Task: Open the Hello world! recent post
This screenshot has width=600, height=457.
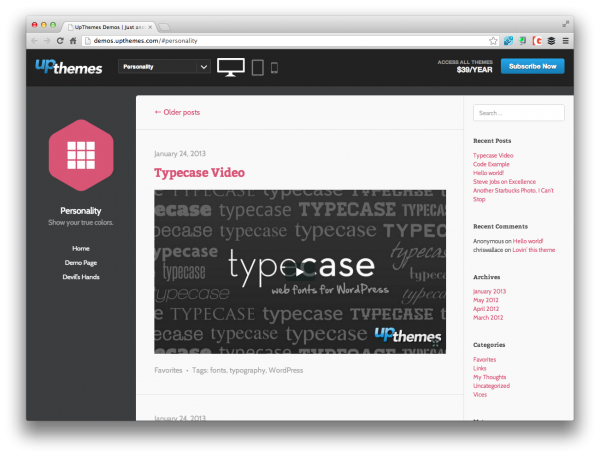Action: [x=488, y=173]
